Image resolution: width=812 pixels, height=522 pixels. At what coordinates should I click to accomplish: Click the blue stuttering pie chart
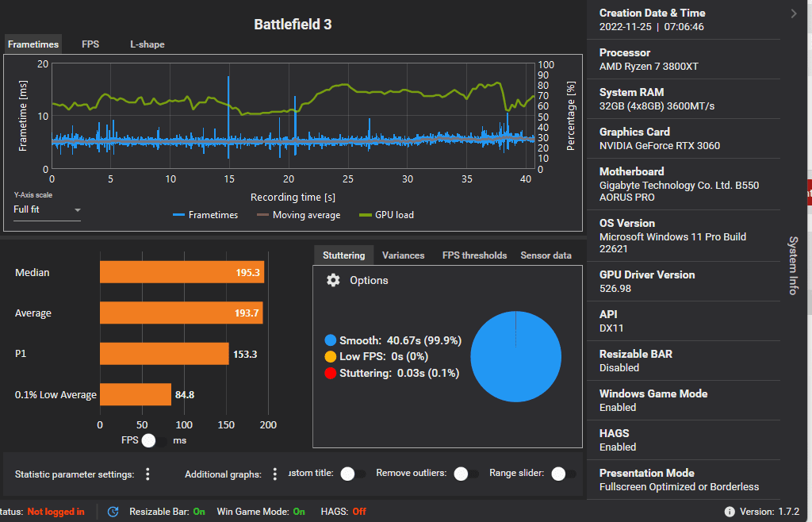pos(515,356)
